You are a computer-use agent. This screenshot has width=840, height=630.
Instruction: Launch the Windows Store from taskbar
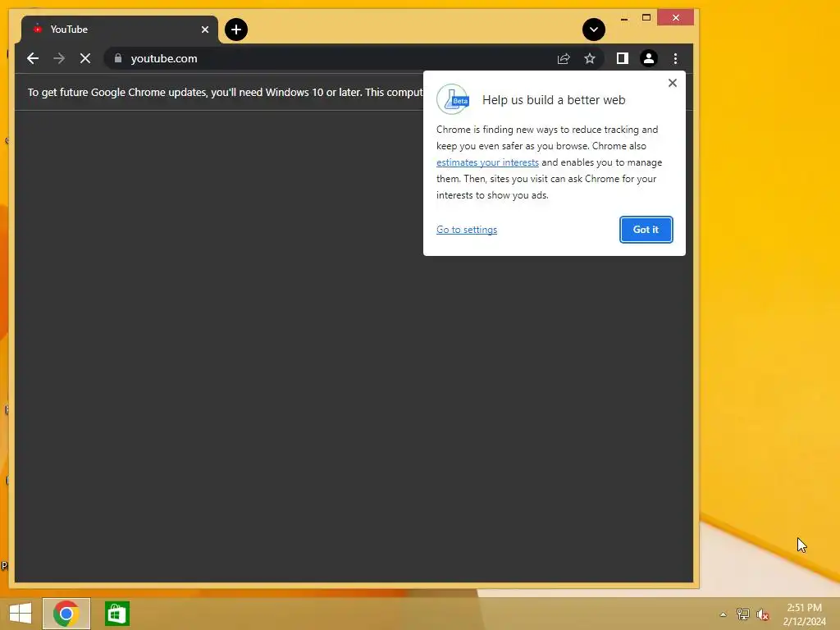[116, 614]
